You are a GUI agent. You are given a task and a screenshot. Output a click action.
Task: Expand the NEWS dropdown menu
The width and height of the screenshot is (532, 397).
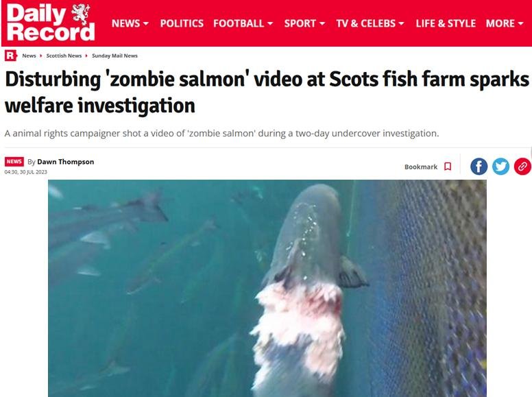point(130,23)
